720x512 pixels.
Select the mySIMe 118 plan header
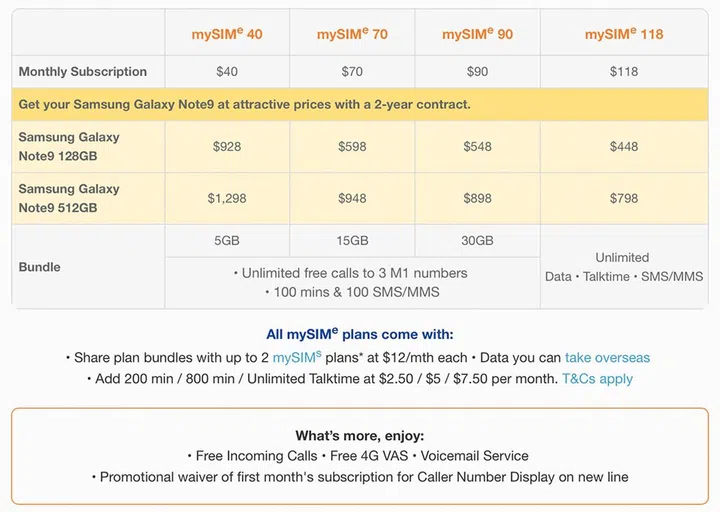pyautogui.click(x=623, y=34)
